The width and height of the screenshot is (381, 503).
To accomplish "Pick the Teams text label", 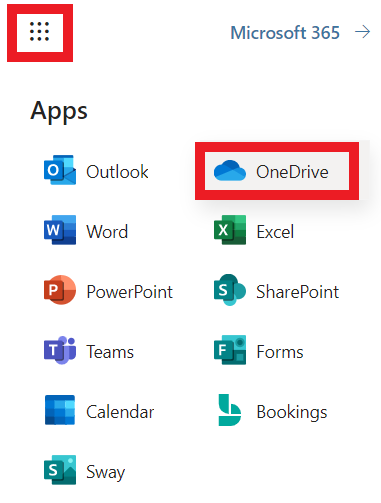I will pyautogui.click(x=110, y=352).
